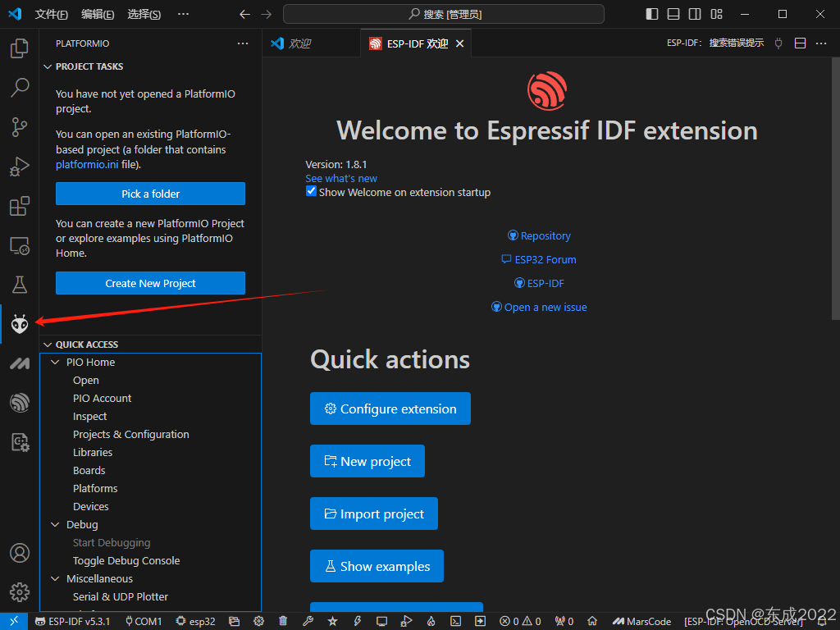Screen dimensions: 840x630
Task: Open the Search view in activity bar
Action: tap(20, 87)
